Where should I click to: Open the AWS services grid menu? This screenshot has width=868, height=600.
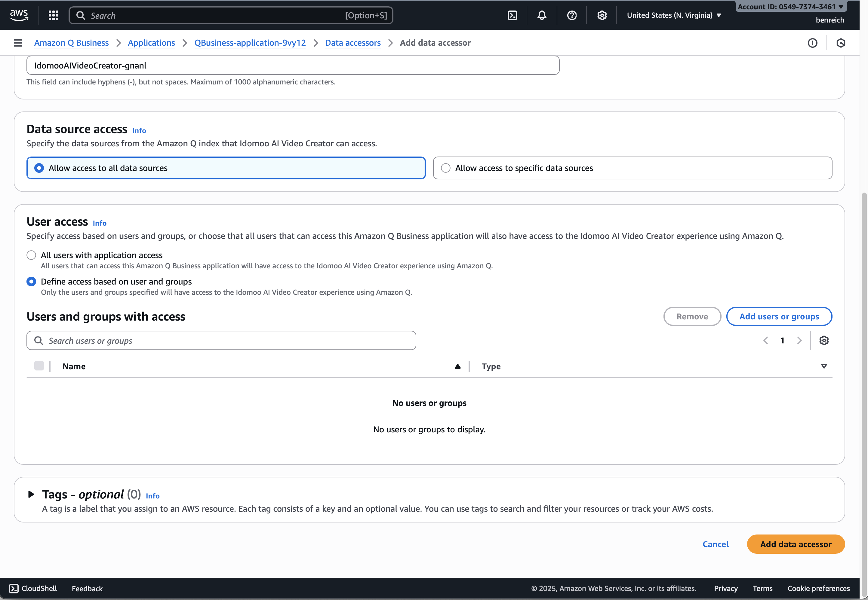click(54, 15)
